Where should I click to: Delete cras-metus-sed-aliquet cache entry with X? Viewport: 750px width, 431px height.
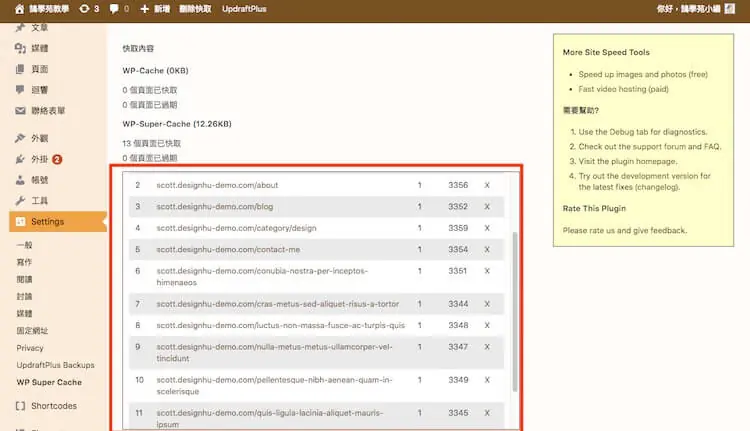pyautogui.click(x=487, y=304)
